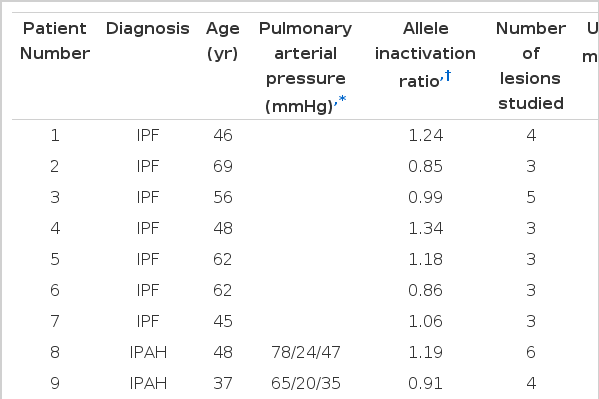Click the IPAH diagnosis for patient 9
The width and height of the screenshot is (599, 399).
tap(148, 383)
